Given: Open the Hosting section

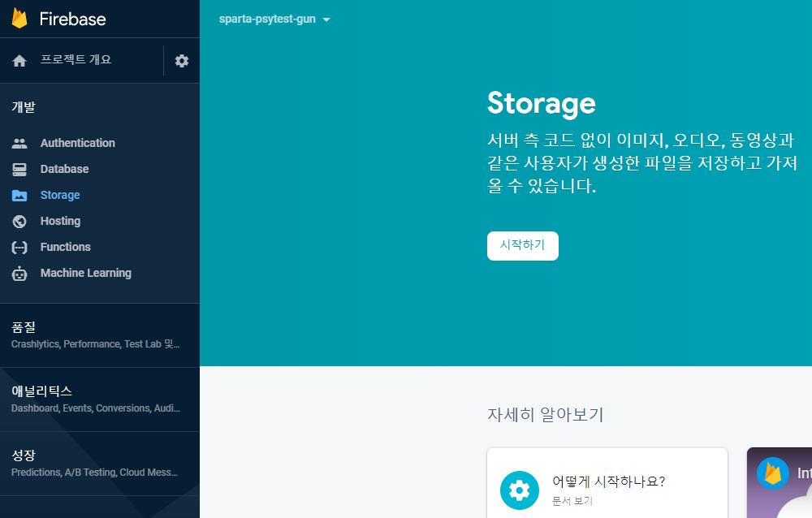Looking at the screenshot, I should click(x=61, y=221).
